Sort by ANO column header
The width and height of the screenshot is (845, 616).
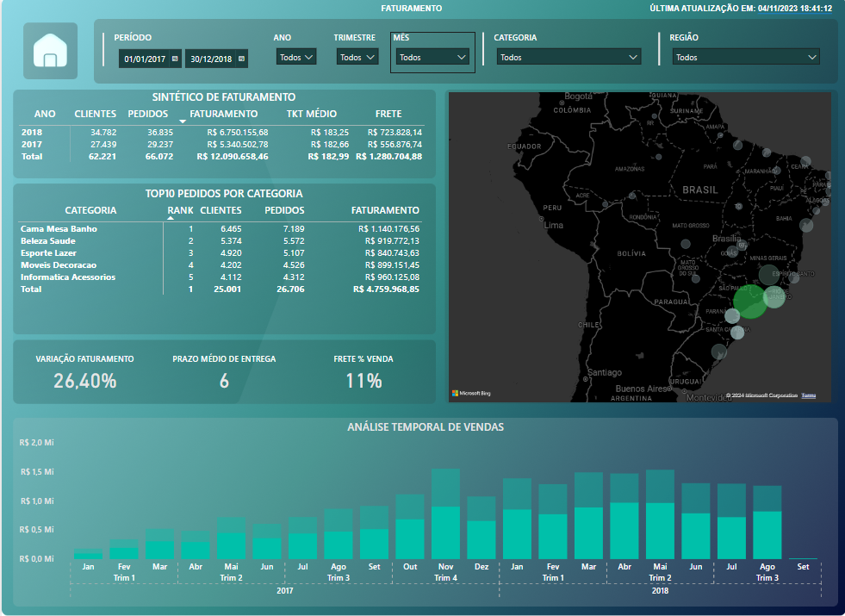(x=45, y=114)
